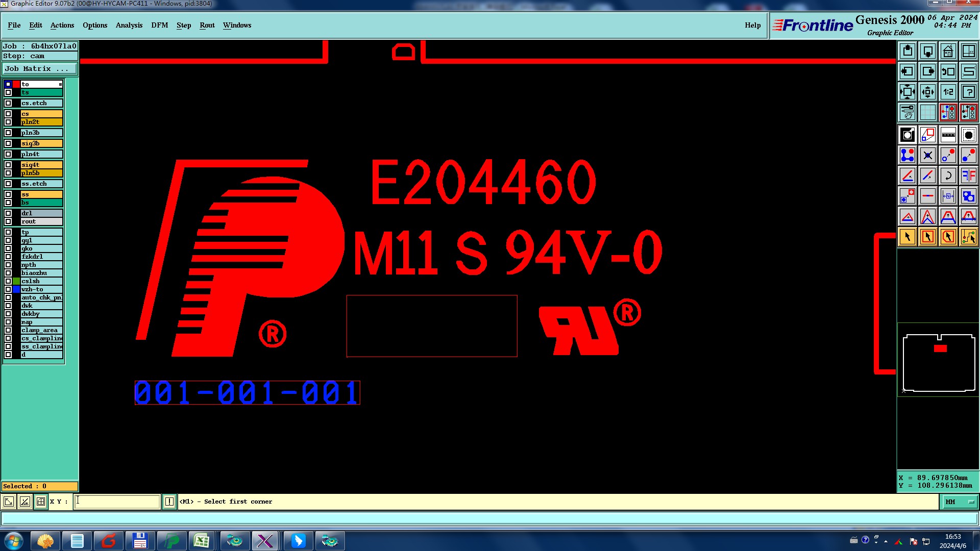Expand the 'to' layer options marker
Screen dimensions: 980x551
(60, 84)
